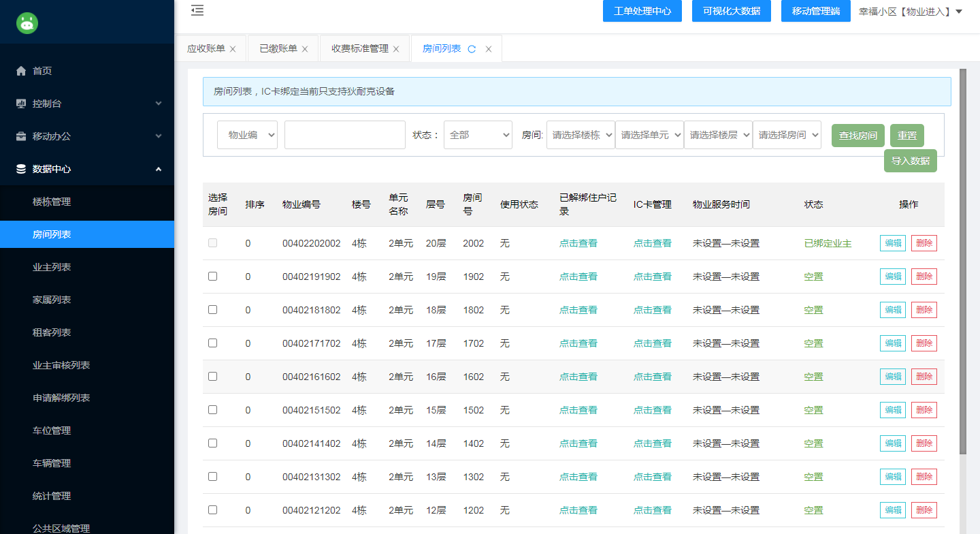Viewport: 980px width, 534px height.
Task: Collapse the 数据中心 sidebar menu chevron
Action: (x=159, y=169)
